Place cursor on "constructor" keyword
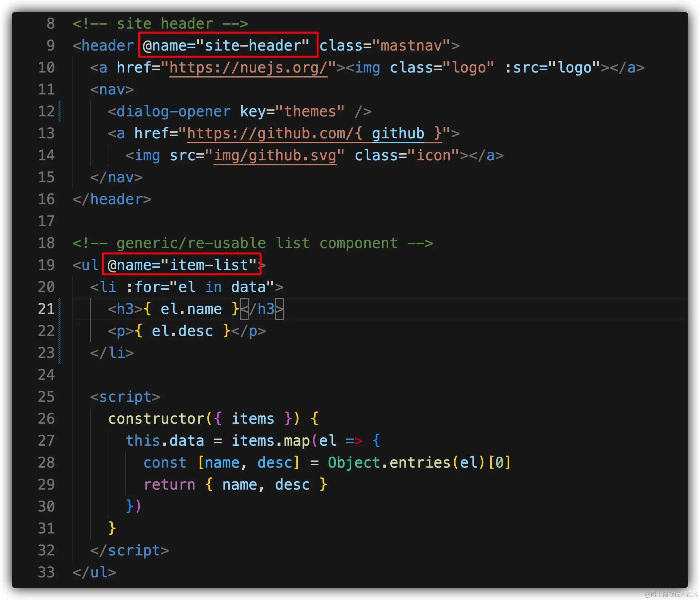Image resolution: width=700 pixels, height=600 pixels. pyautogui.click(x=157, y=419)
